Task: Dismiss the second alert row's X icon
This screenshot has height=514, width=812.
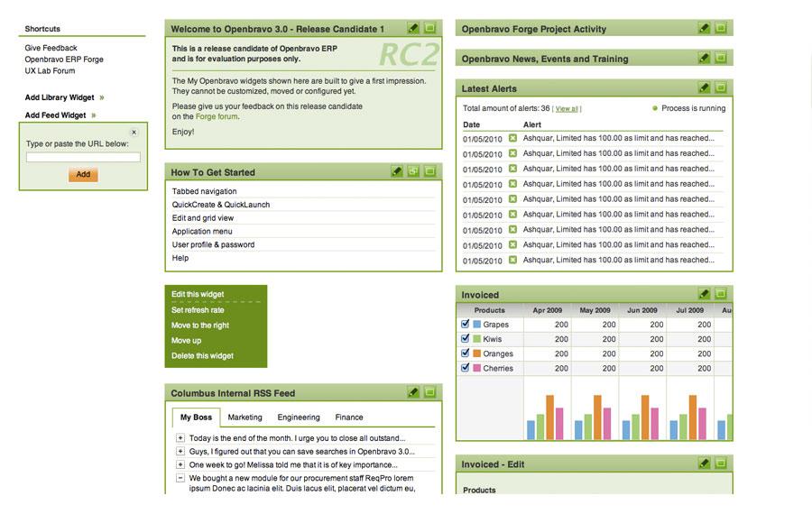Action: (x=512, y=153)
